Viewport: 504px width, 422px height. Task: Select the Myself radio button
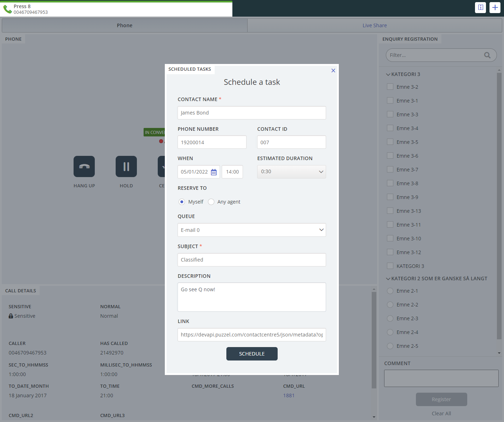pos(182,202)
